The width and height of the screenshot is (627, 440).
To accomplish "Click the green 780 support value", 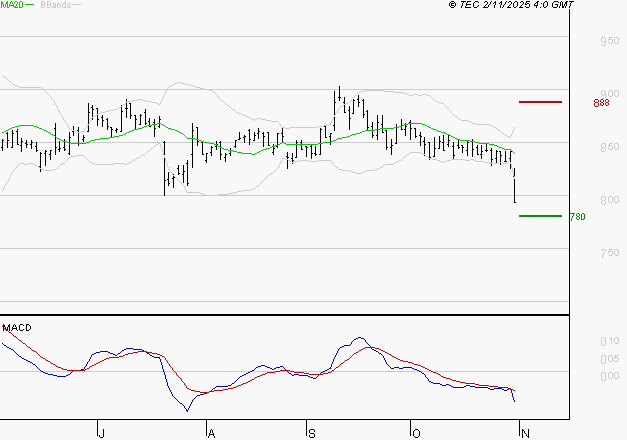I will coord(577,217).
